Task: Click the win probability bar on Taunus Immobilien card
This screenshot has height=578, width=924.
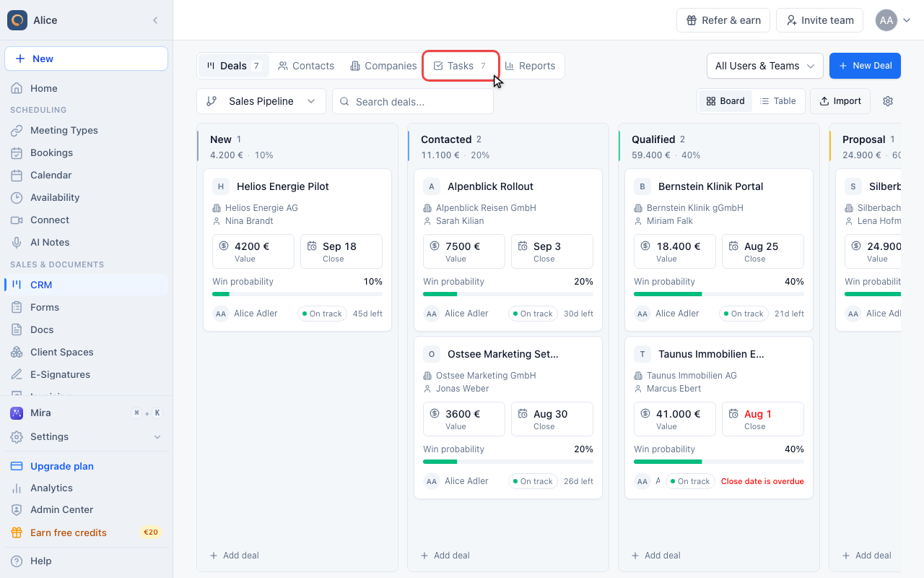Action: 719,462
